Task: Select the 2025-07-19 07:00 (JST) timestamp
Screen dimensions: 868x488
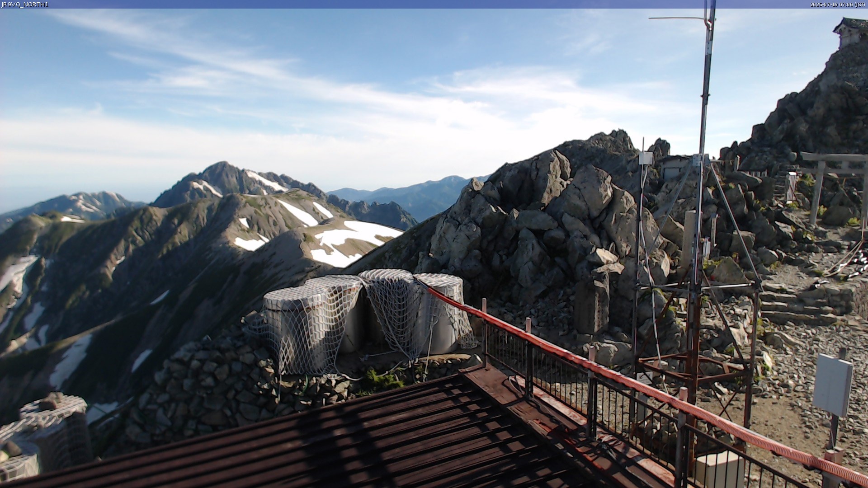Action: (x=838, y=5)
